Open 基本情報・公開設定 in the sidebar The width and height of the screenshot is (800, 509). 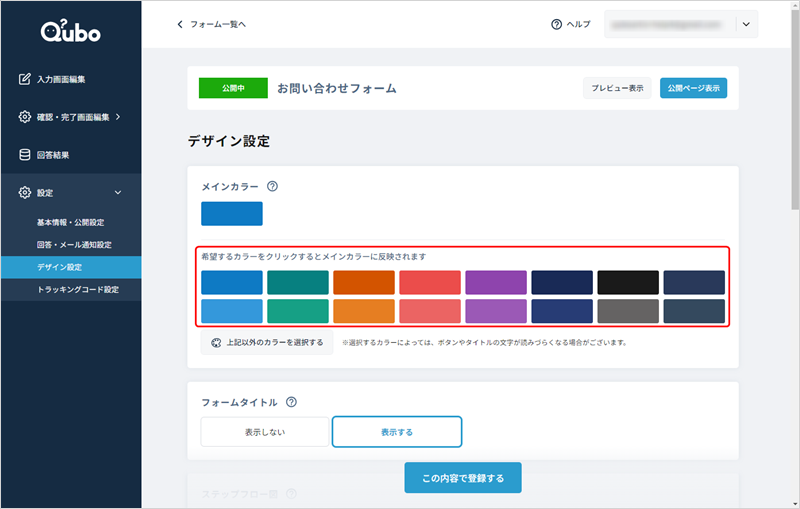(x=70, y=222)
